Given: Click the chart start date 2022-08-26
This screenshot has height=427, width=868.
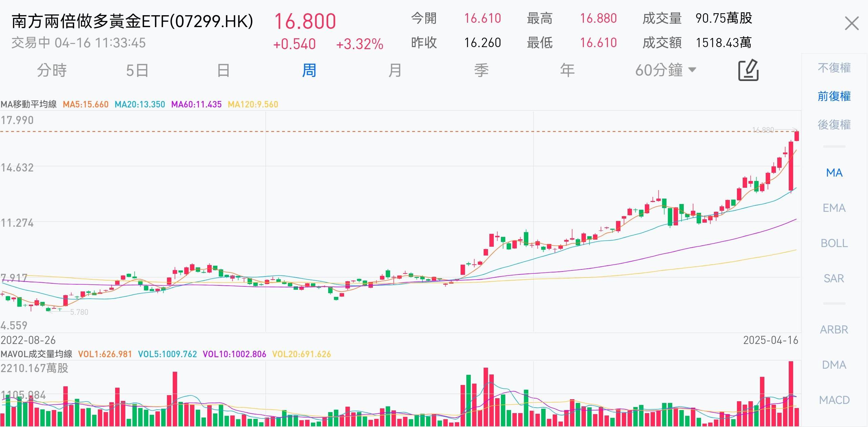Looking at the screenshot, I should point(28,340).
